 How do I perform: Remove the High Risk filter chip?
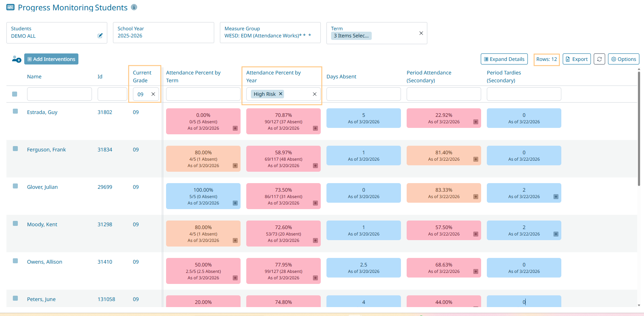point(281,94)
